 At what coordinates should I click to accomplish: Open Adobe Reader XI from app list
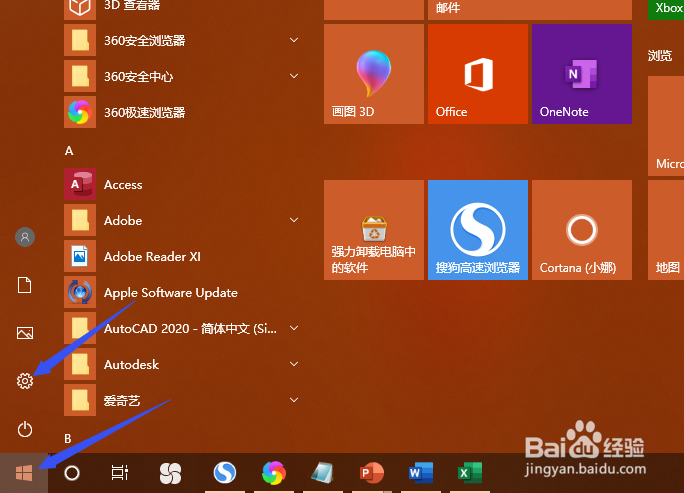pyautogui.click(x=182, y=257)
